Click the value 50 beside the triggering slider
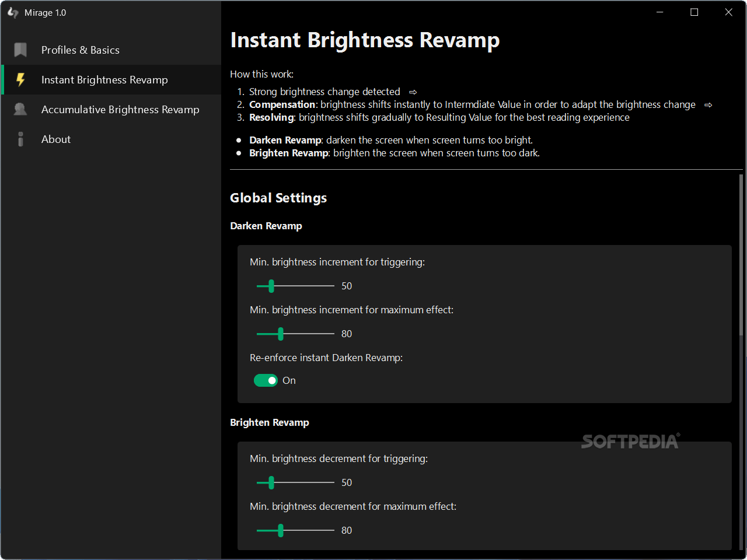 click(x=347, y=286)
